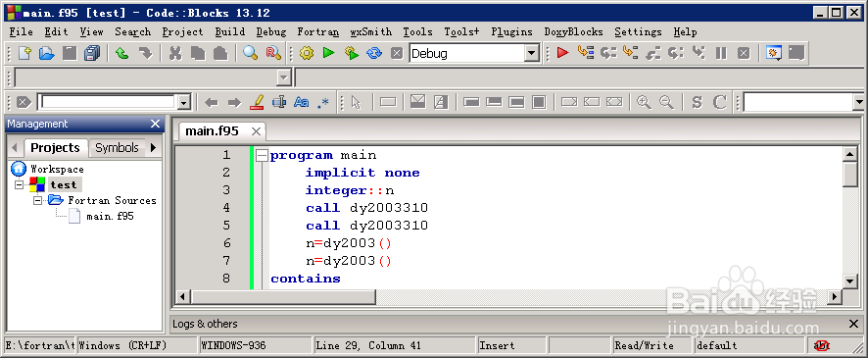Close the Management panel
Image resolution: width=868 pixels, height=358 pixels.
pos(155,124)
